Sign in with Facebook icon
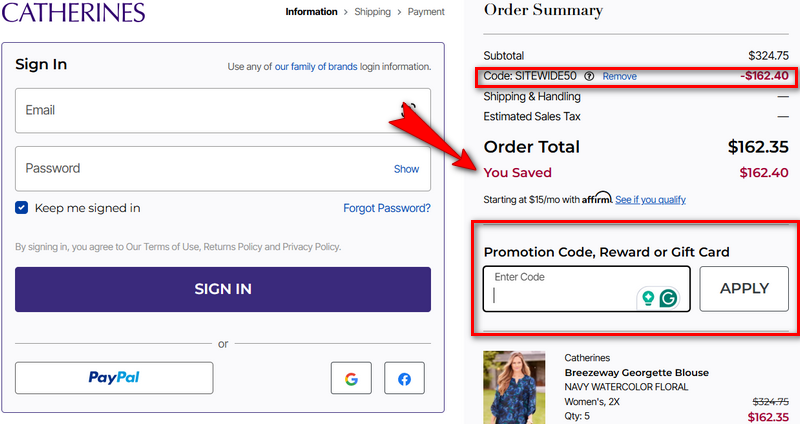 click(404, 378)
